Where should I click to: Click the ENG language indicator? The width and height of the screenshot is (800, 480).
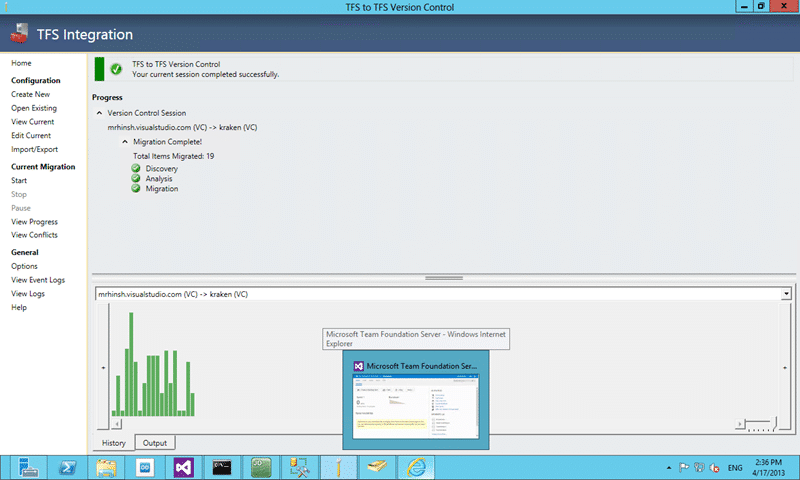735,468
